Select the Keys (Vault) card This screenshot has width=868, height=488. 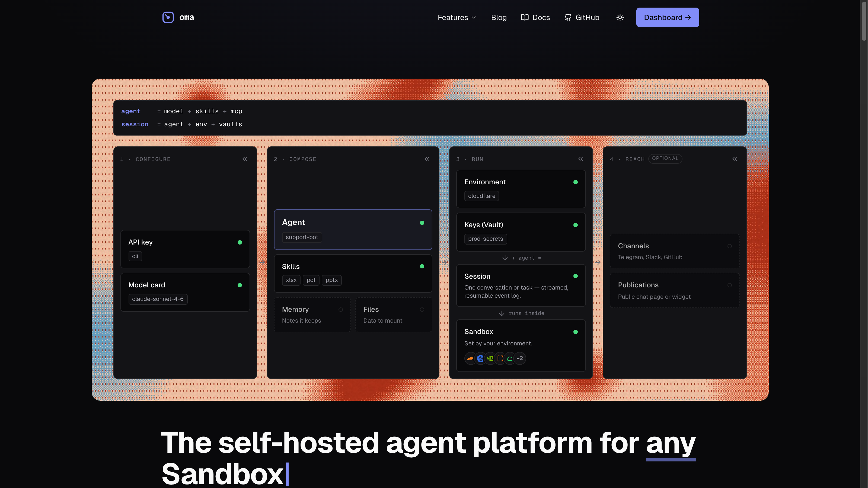(x=521, y=232)
